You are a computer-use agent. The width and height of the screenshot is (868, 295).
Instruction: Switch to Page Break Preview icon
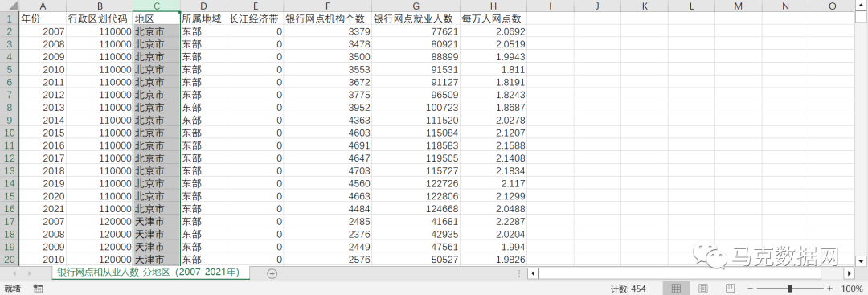pyautogui.click(x=730, y=289)
